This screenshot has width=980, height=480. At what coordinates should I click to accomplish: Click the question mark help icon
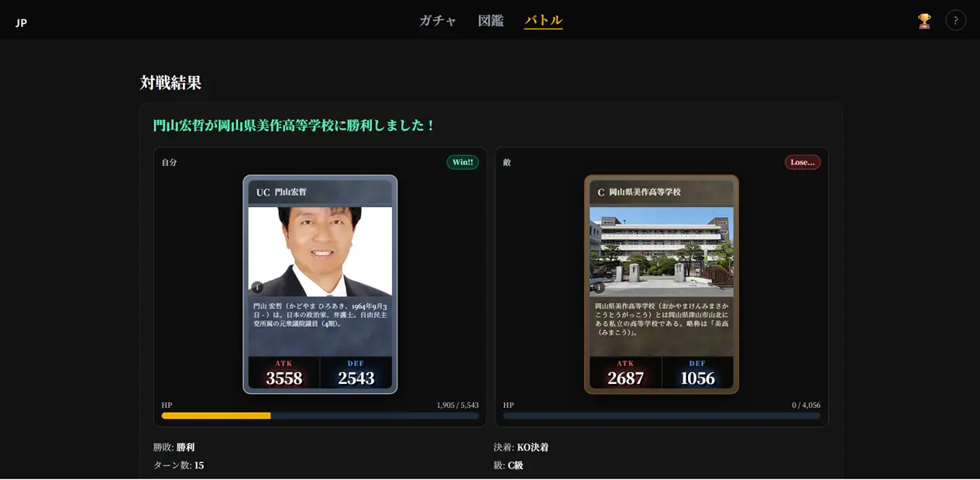(955, 21)
